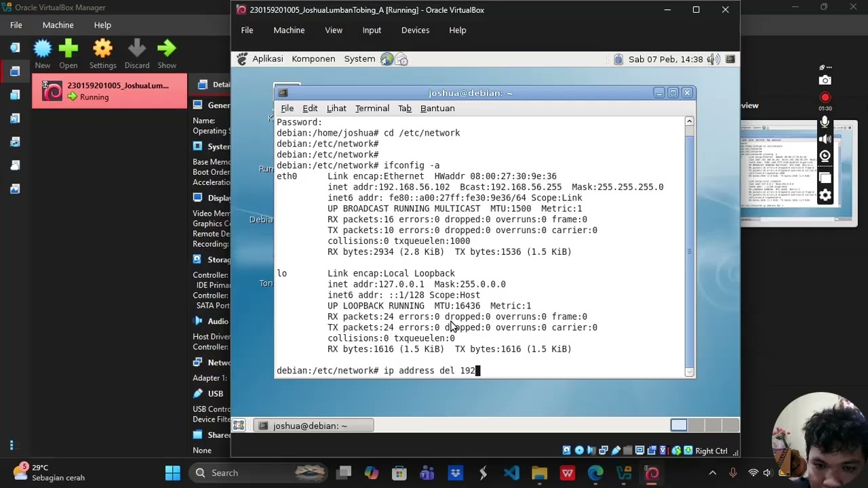Toggle the microphone in the recorder toolbar

(x=825, y=122)
